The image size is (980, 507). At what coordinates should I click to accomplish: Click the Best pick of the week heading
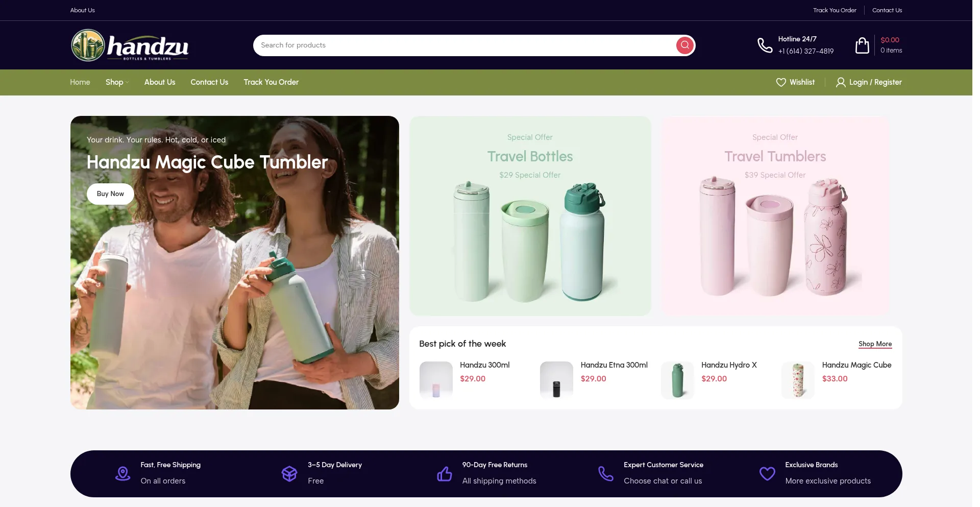[462, 344]
